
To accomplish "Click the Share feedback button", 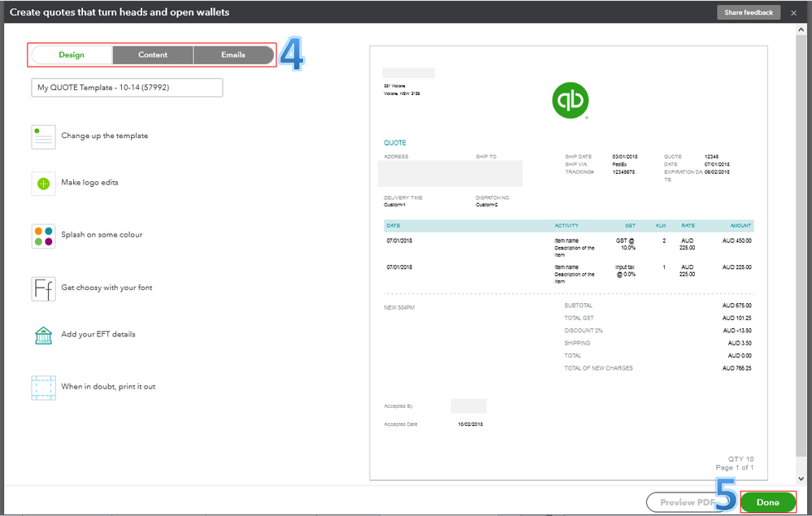I will point(749,12).
